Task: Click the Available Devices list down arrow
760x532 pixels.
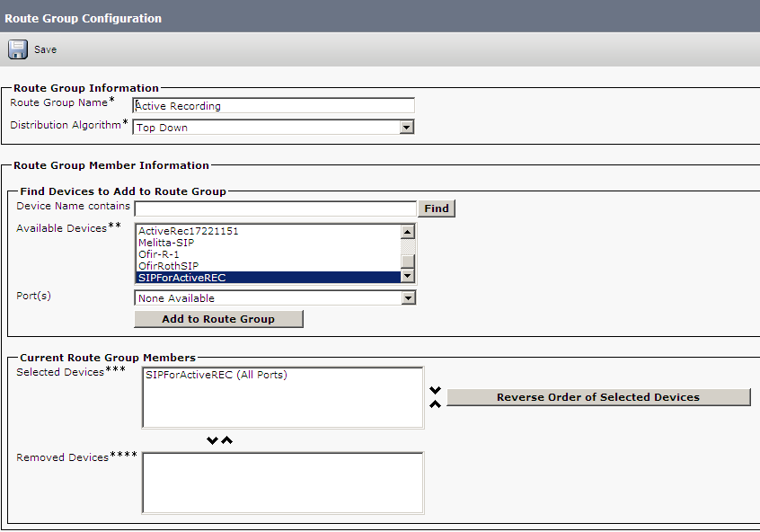Action: click(408, 276)
